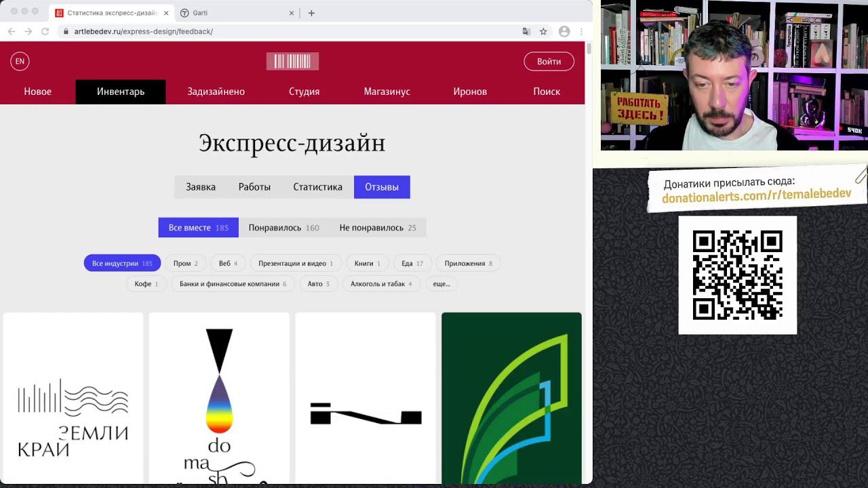This screenshot has height=488, width=868.
Task: Click the browser Forward arrow
Action: click(27, 31)
